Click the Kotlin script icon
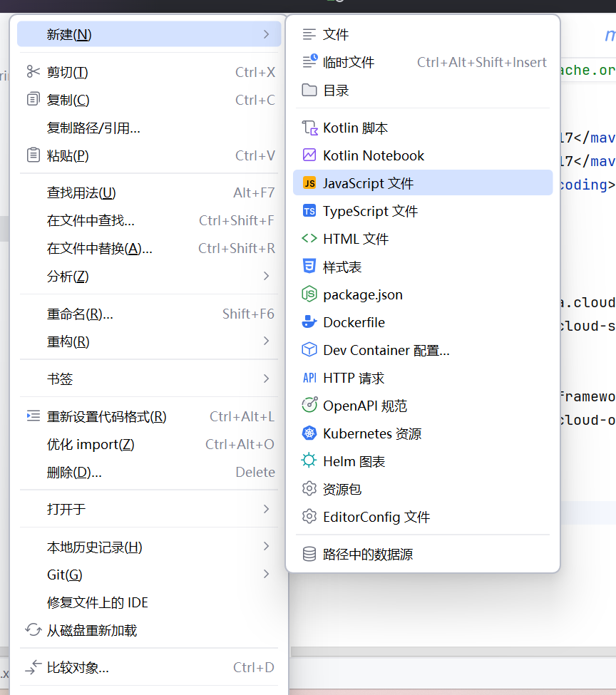 pyautogui.click(x=309, y=128)
